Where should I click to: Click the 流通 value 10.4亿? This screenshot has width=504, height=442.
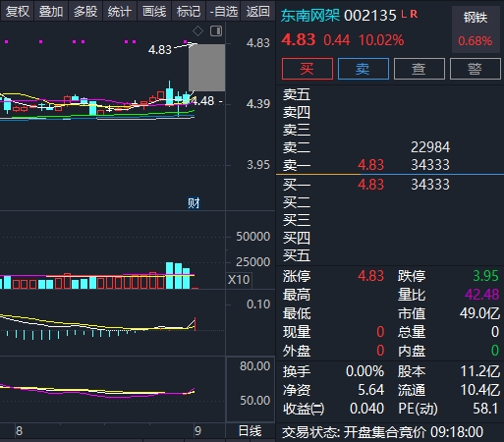480,390
